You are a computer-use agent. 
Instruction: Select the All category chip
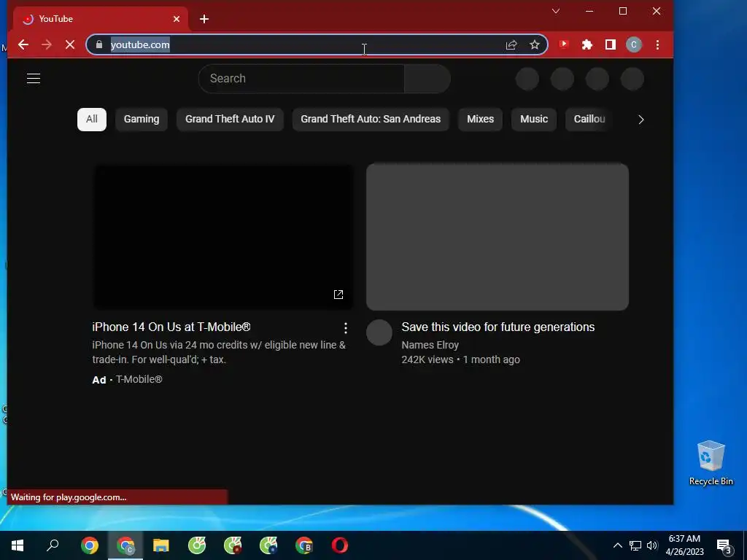tap(92, 119)
